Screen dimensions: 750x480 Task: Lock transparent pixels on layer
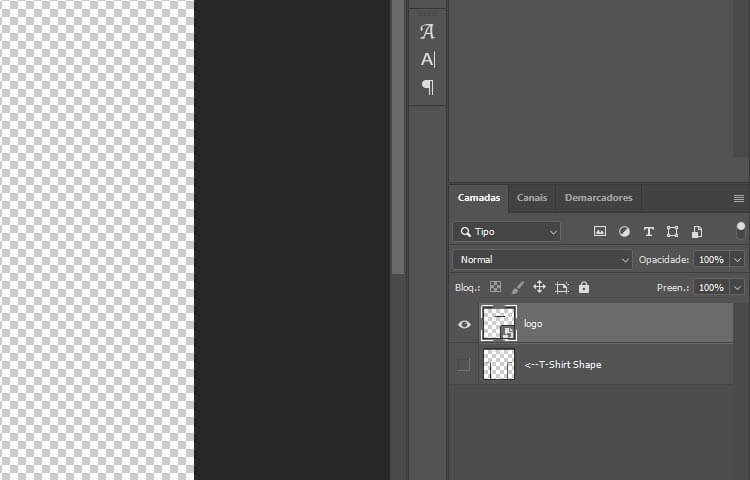click(x=495, y=287)
